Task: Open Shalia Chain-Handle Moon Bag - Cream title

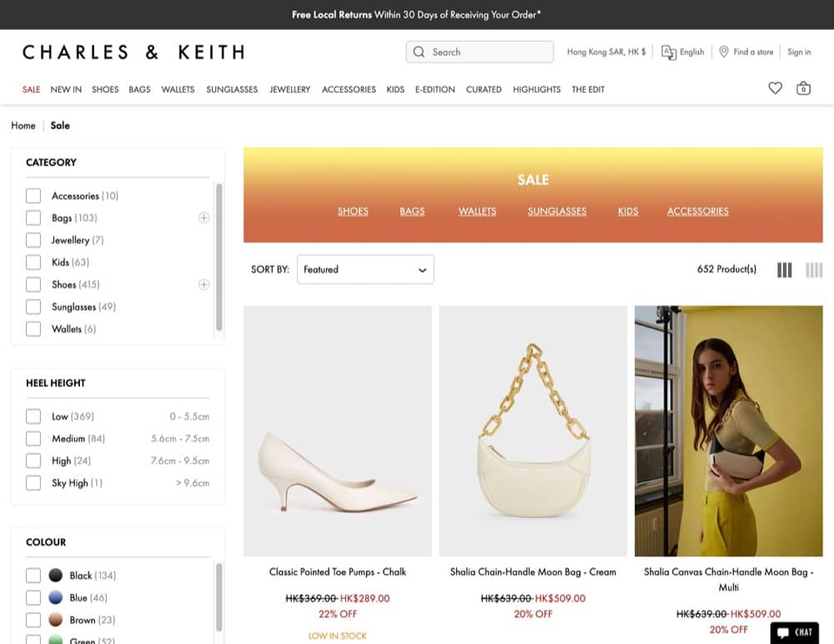Action: click(x=533, y=572)
